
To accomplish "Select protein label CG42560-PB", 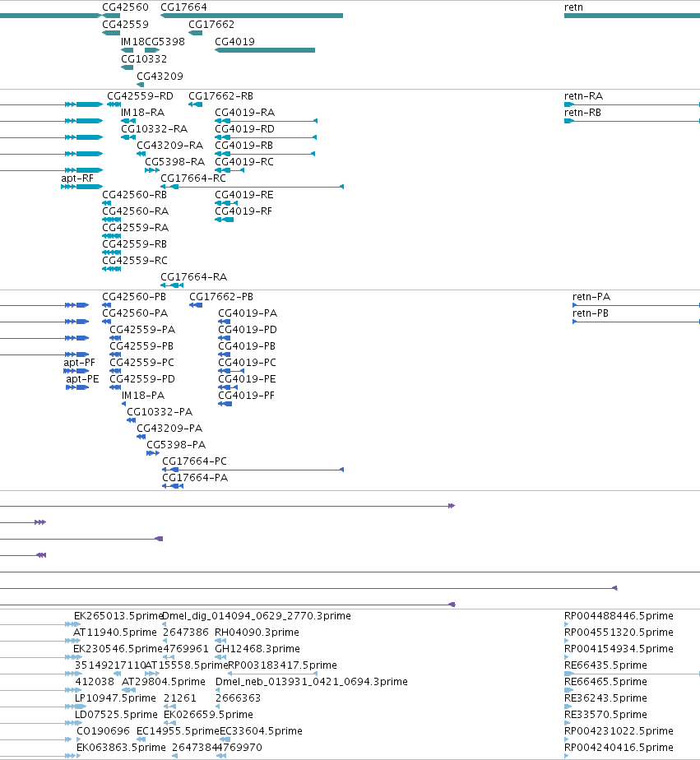I will pos(134,297).
